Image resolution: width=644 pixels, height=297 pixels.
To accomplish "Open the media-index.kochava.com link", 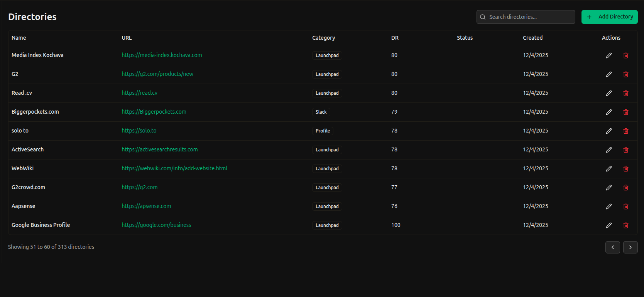I will pyautogui.click(x=162, y=55).
